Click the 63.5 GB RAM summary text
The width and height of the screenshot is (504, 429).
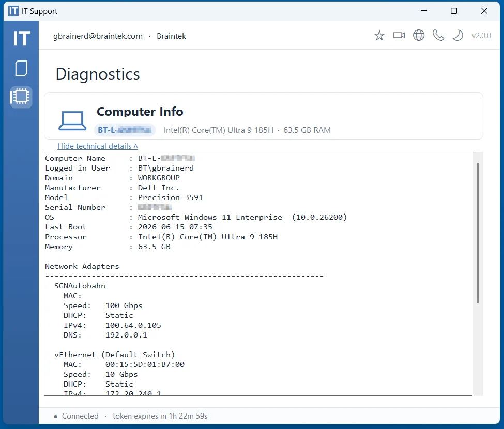(307, 130)
